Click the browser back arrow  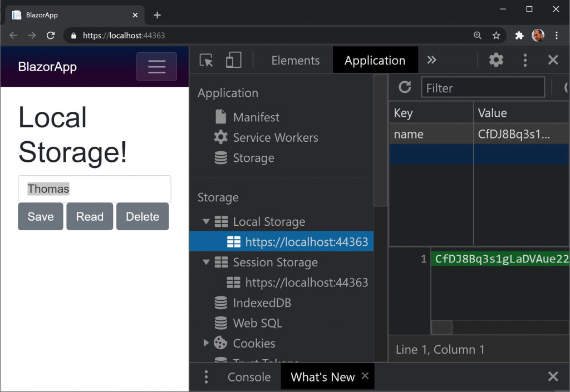click(x=13, y=35)
